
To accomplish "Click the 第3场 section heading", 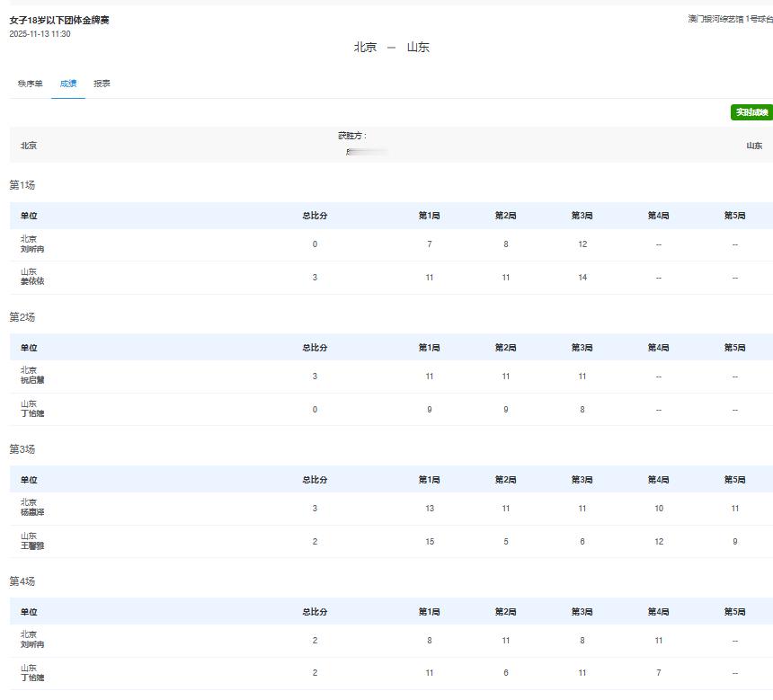I will pyautogui.click(x=22, y=449).
